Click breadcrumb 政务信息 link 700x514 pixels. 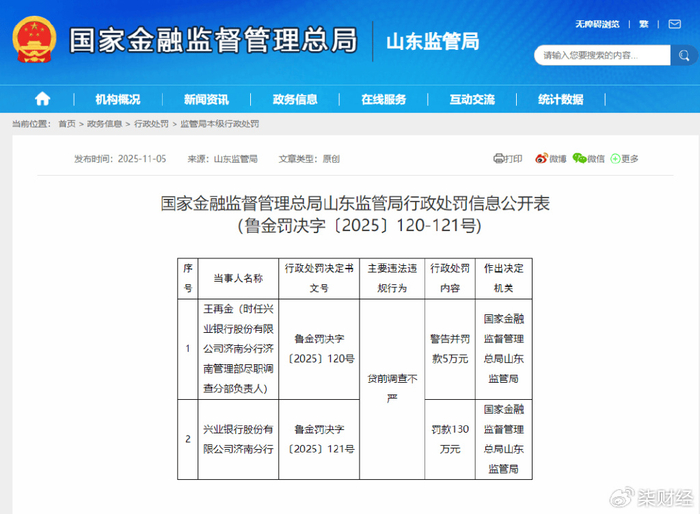[104, 124]
